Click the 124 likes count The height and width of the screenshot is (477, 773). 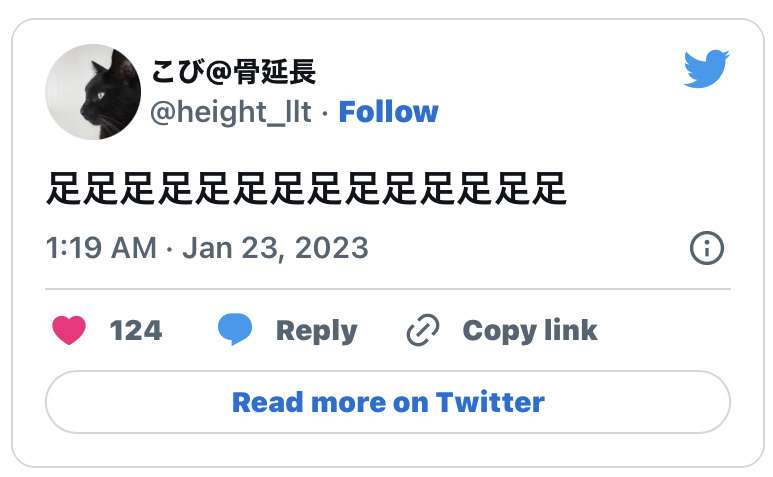(x=135, y=330)
